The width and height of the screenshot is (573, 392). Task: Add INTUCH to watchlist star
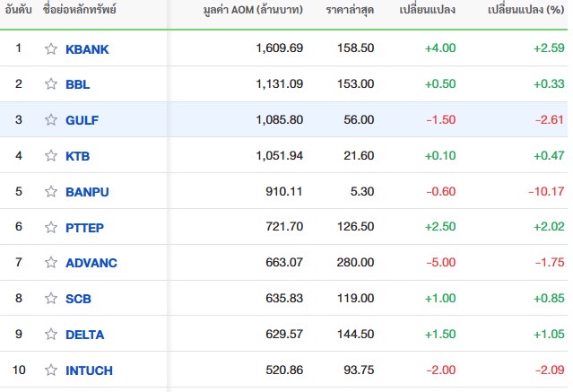51,370
